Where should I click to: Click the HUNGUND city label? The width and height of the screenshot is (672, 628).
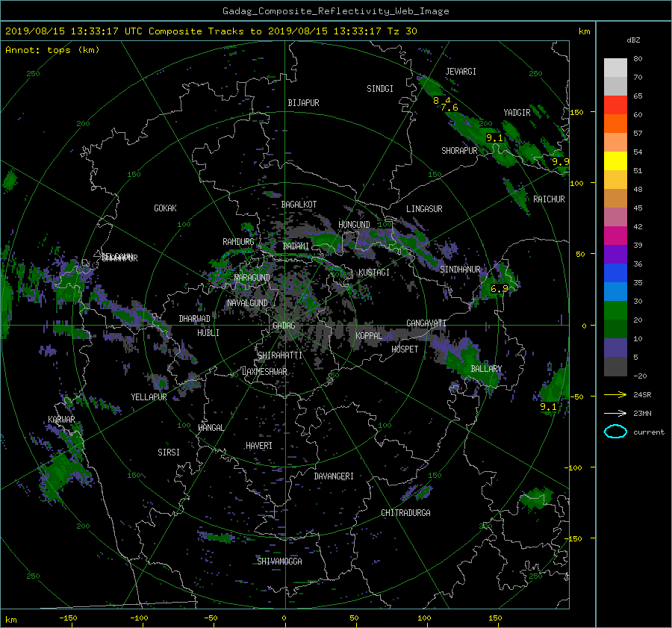pos(354,224)
